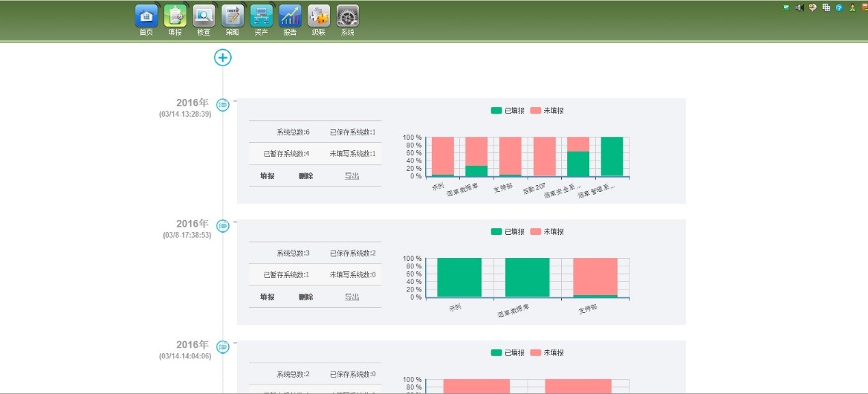Image resolution: width=868 pixels, height=394 pixels.
Task: Click the blue help question mark icon
Action: 839,8
